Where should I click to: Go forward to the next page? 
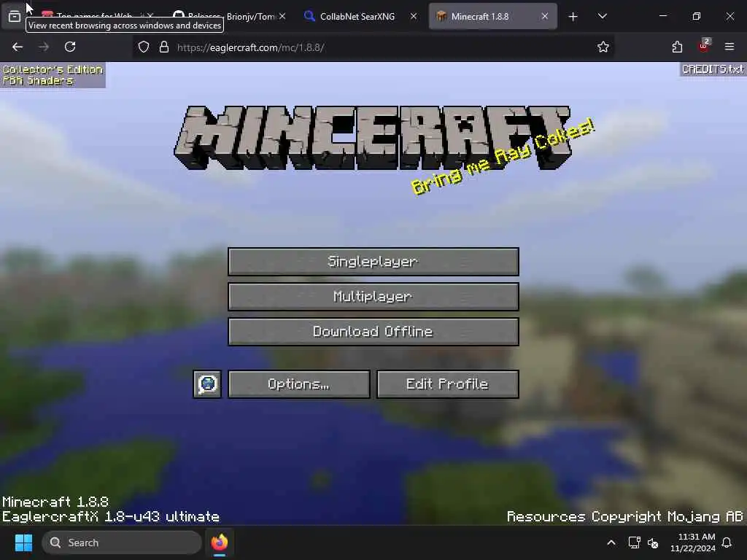pos(44,47)
